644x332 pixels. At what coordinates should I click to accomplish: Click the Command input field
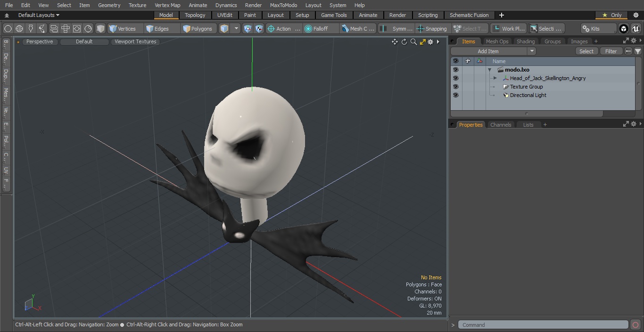543,325
